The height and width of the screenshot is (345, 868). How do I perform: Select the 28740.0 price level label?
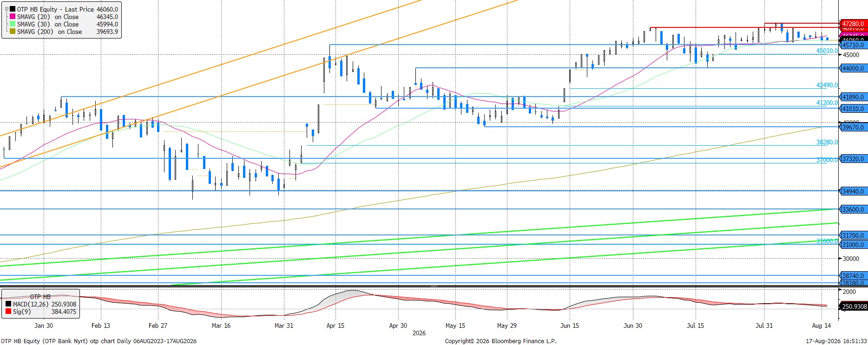[853, 275]
